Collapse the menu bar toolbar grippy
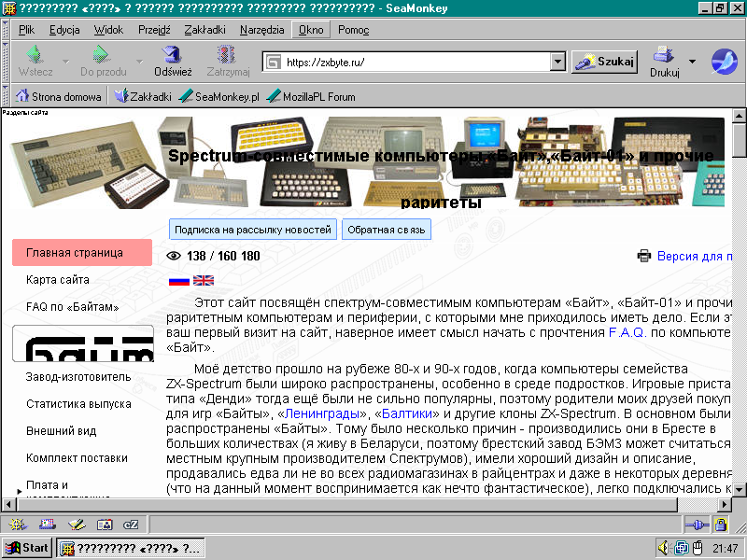 coord(6,30)
